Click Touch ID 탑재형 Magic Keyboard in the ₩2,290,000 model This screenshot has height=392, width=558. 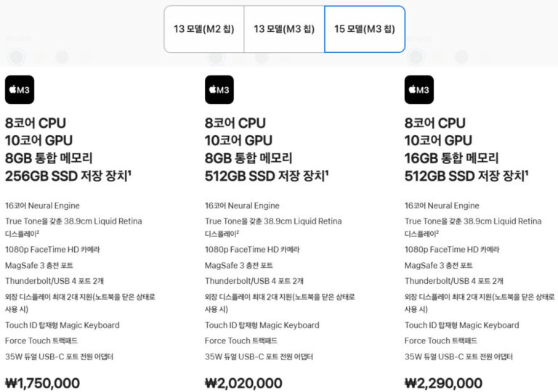pyautogui.click(x=461, y=325)
